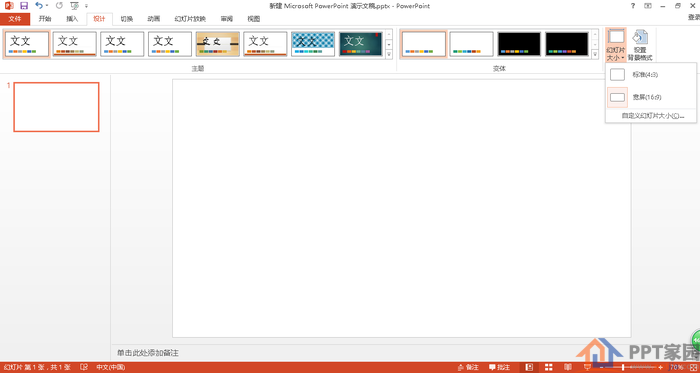Image resolution: width=700 pixels, height=373 pixels.
Task: Fit slide to current window
Action: coord(693,367)
